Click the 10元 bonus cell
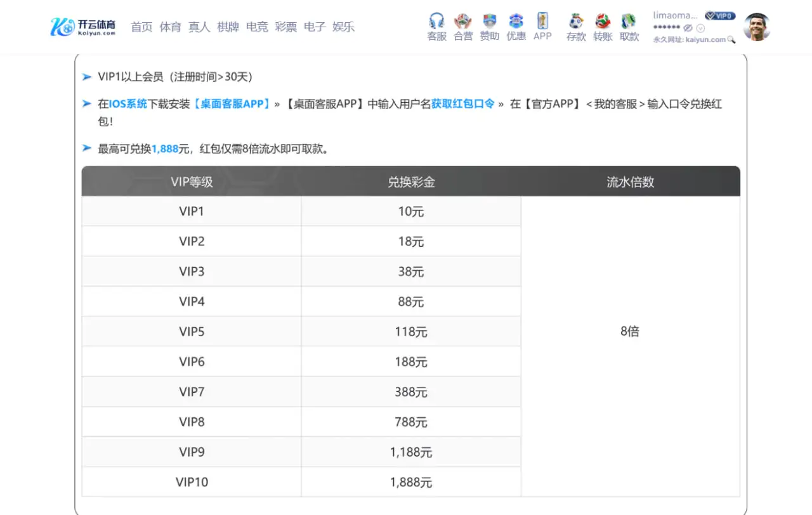The height and width of the screenshot is (515, 812). (411, 211)
